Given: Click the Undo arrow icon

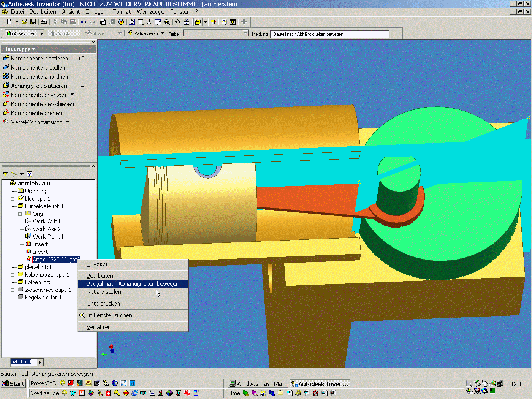Looking at the screenshot, I should pyautogui.click(x=84, y=22).
